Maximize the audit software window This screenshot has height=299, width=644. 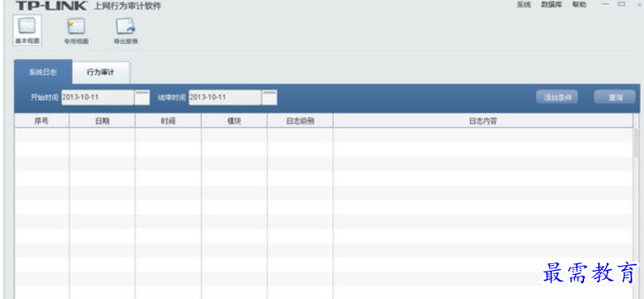[622, 4]
